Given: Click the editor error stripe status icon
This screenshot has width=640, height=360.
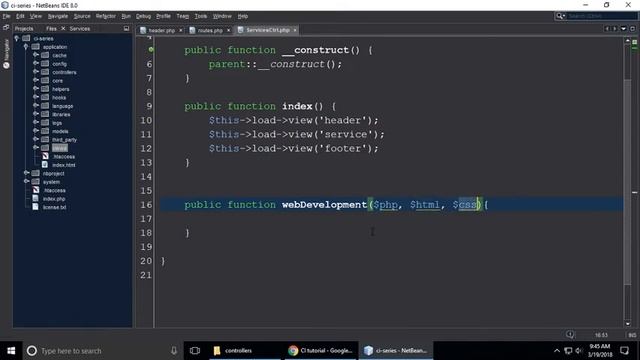Looking at the screenshot, I should tap(634, 42).
